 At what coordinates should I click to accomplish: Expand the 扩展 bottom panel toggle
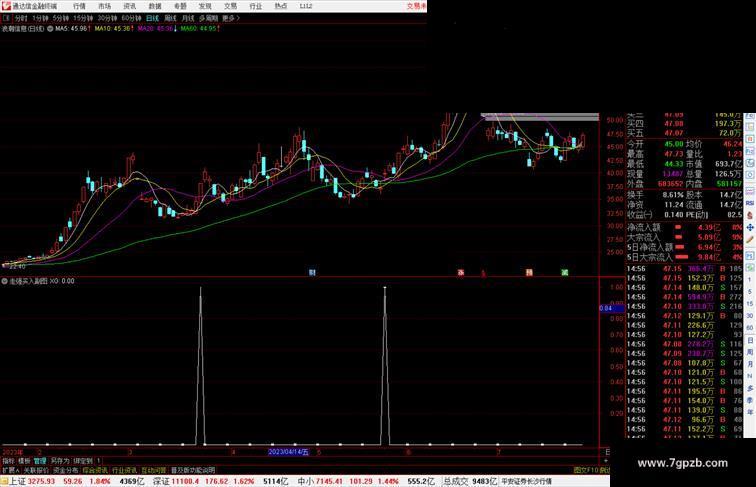tap(10, 470)
